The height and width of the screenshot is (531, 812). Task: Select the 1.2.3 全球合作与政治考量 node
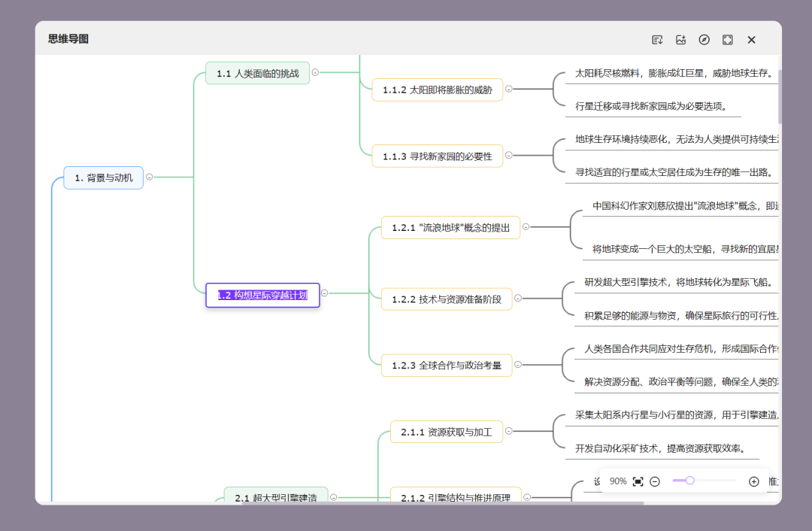pos(446,366)
